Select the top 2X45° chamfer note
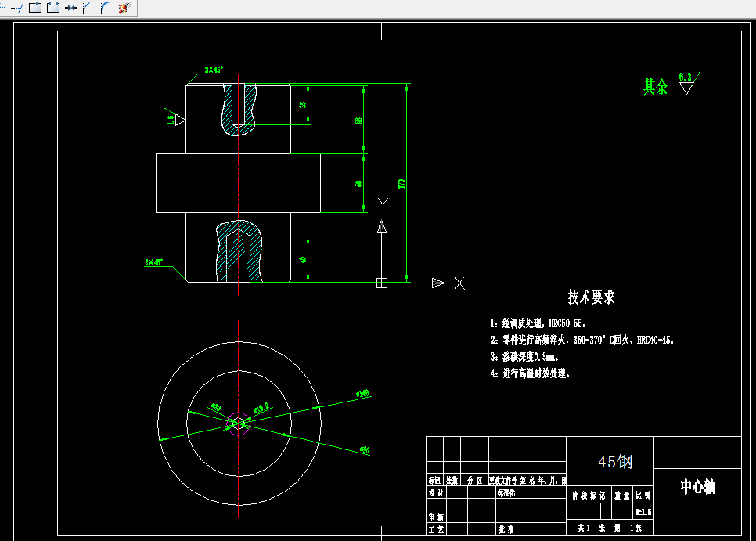The image size is (756, 541). (x=214, y=70)
